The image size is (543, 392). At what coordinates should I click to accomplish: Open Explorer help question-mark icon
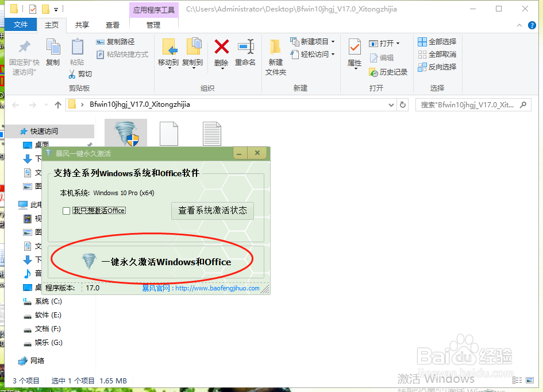(532, 25)
